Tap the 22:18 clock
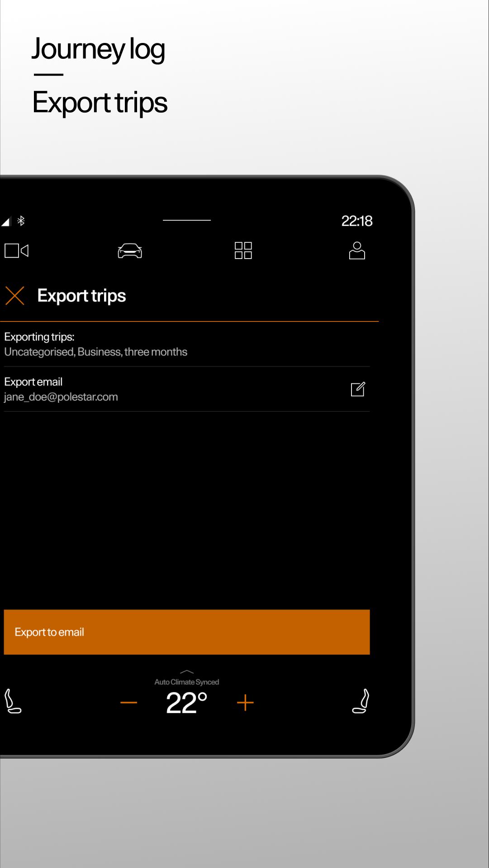 point(357,221)
